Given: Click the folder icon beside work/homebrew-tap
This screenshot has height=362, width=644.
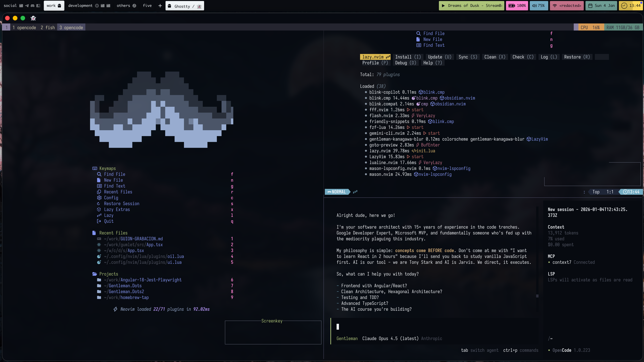Looking at the screenshot, I should coord(99,297).
